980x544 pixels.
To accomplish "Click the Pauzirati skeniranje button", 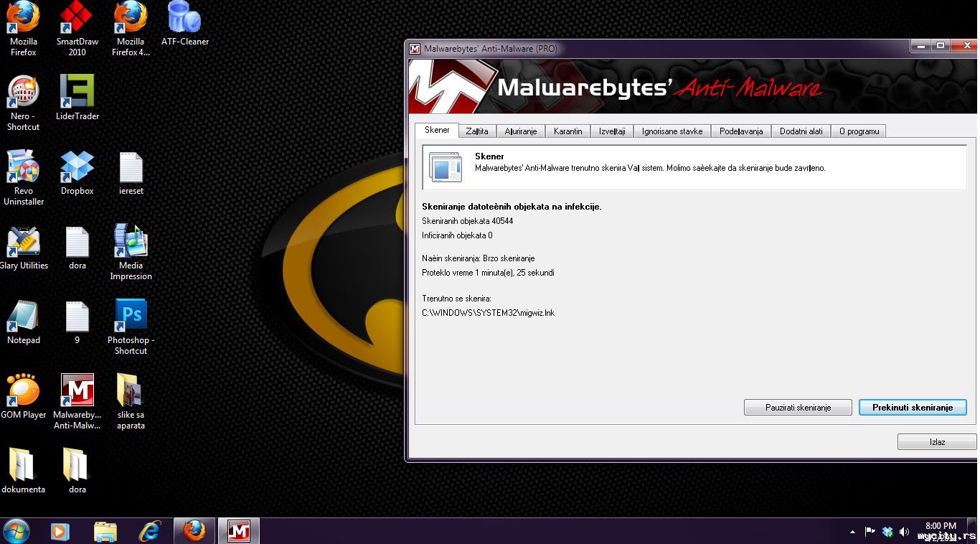I will (798, 407).
